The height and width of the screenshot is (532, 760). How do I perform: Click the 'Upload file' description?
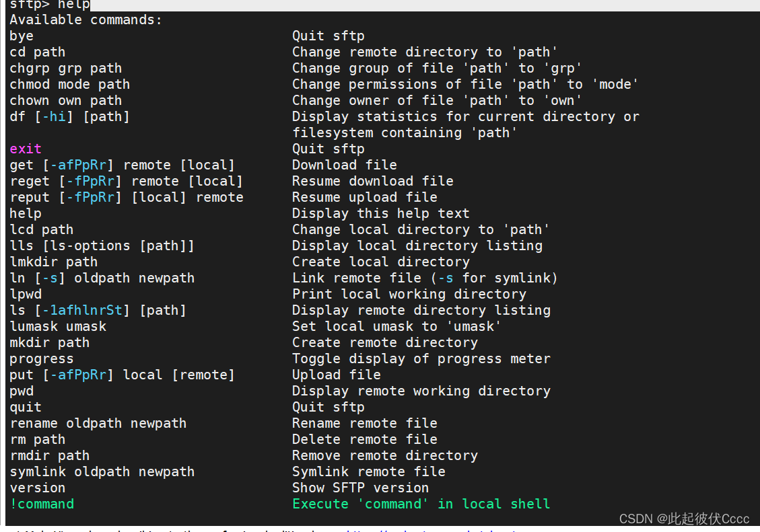(x=336, y=375)
